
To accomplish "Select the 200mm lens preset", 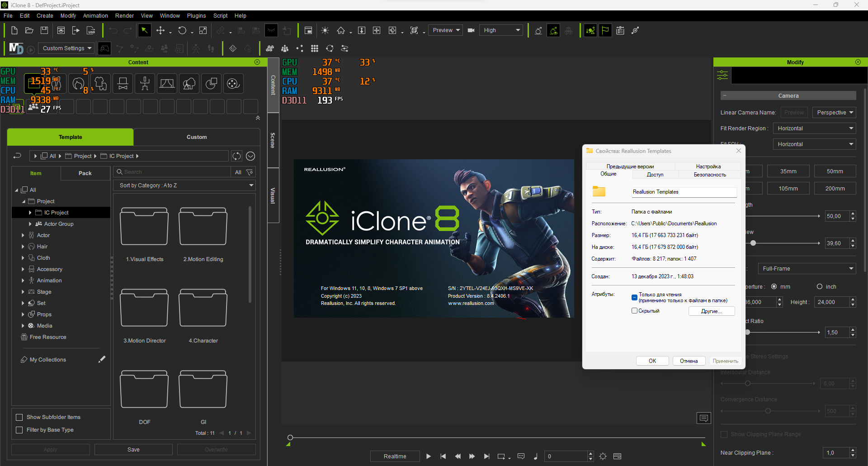I will click(835, 189).
